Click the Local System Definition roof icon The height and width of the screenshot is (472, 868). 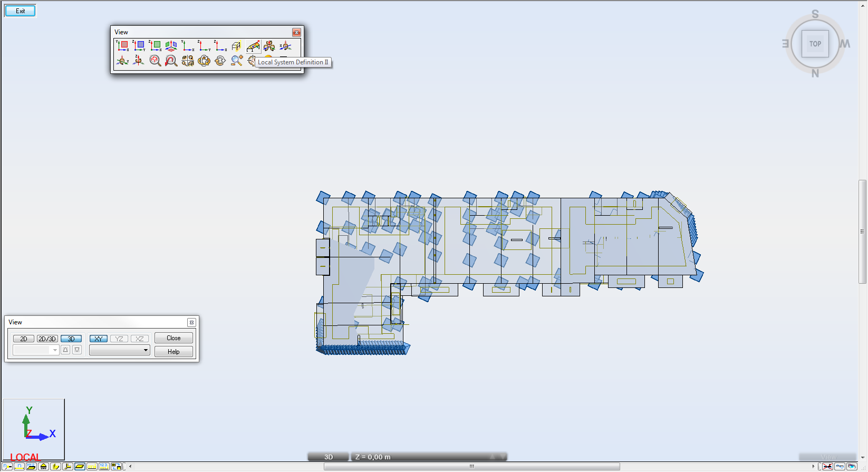(x=253, y=46)
